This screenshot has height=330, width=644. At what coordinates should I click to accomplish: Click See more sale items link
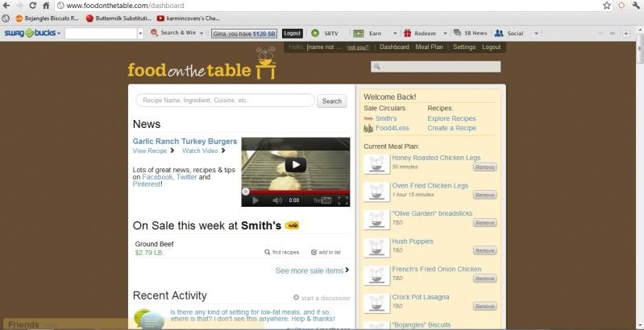[x=312, y=270]
